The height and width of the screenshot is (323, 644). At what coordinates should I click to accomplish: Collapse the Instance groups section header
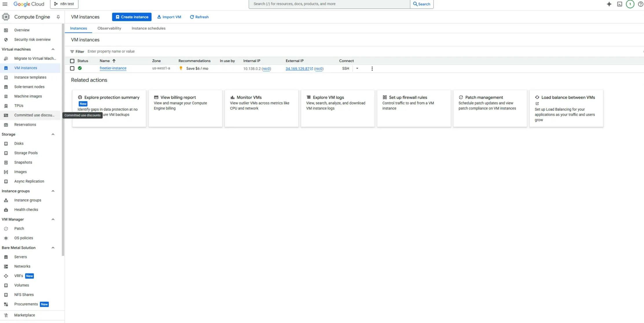pos(53,191)
